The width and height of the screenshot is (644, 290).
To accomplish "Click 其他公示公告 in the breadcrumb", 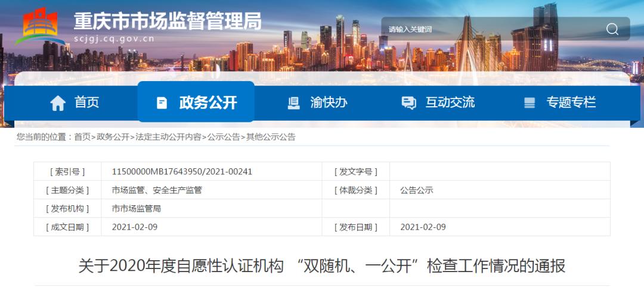I will coord(271,137).
